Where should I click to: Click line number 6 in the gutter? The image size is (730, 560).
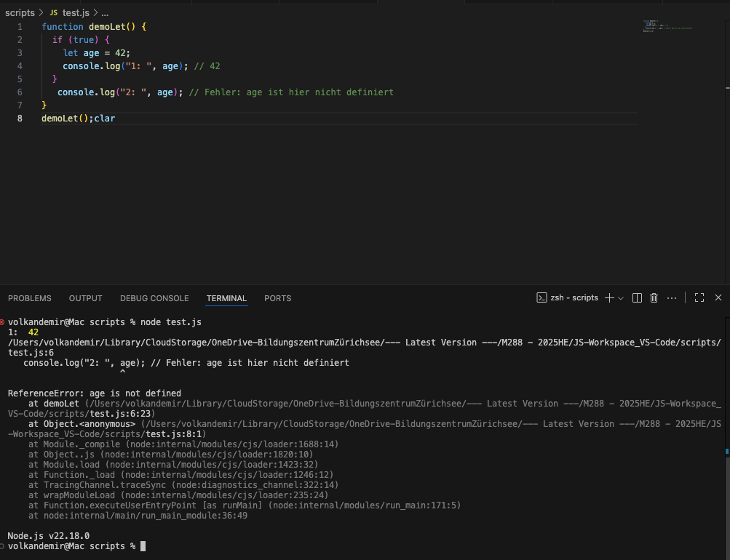point(20,92)
